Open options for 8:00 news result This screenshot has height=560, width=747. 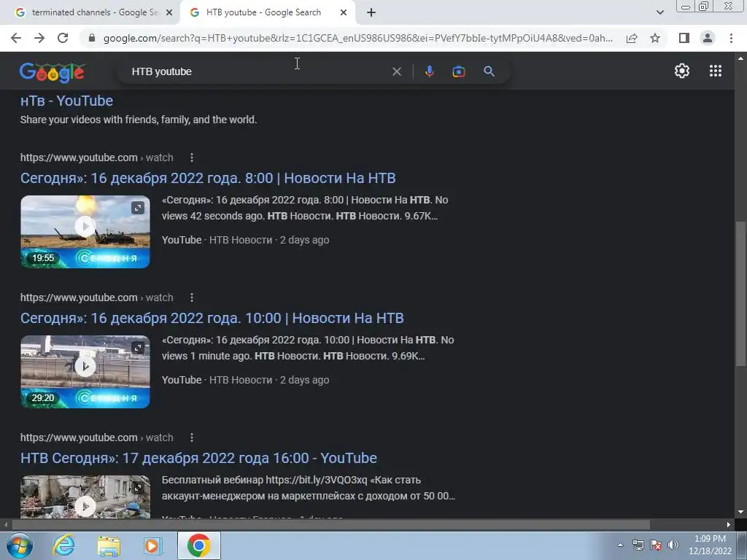click(x=192, y=157)
